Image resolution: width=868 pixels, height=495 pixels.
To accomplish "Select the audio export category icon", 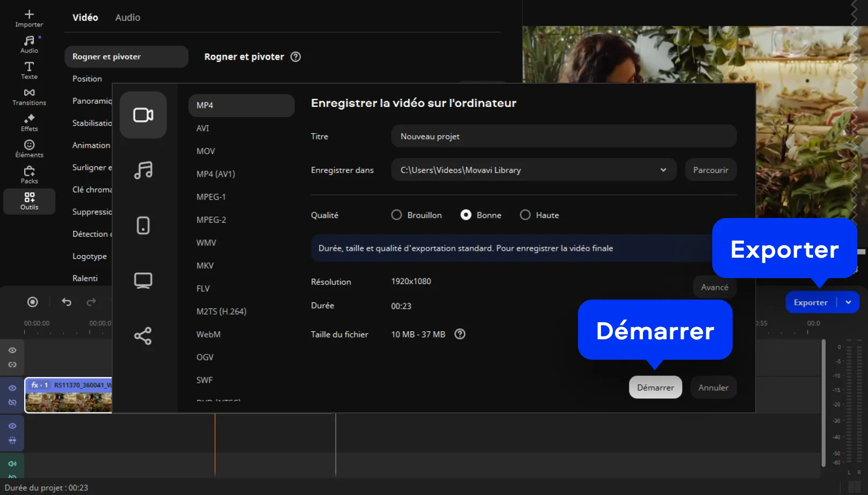I will point(143,170).
